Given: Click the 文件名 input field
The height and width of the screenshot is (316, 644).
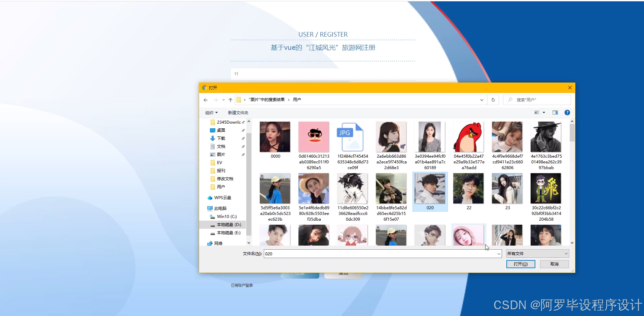Looking at the screenshot, I should click(x=380, y=254).
